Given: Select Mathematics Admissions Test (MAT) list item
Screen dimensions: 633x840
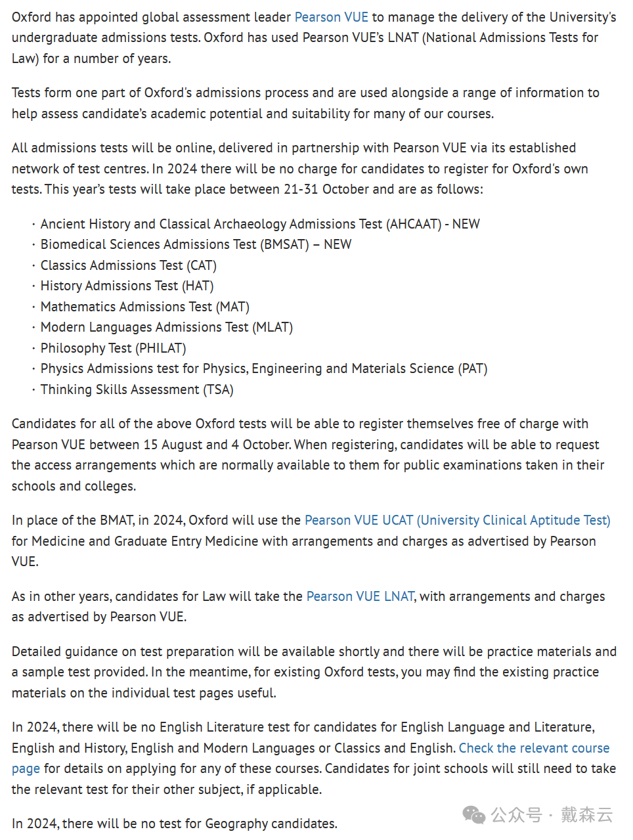Looking at the screenshot, I should tap(145, 307).
